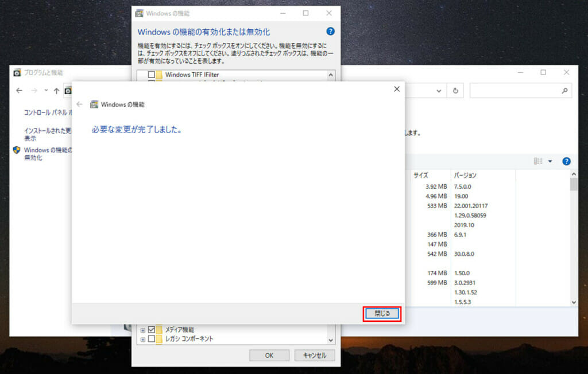
Task: Expand the メディア機能 tree node
Action: coord(142,330)
